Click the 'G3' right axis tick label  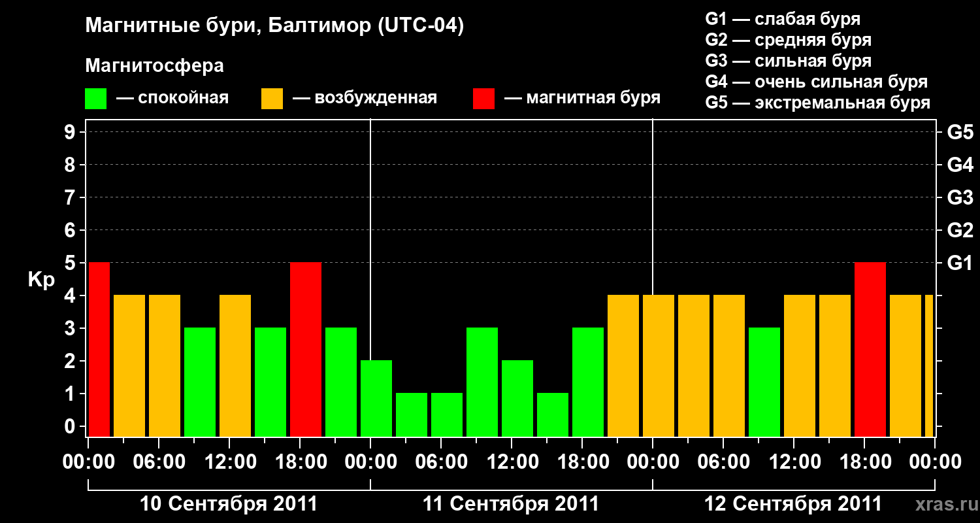point(960,197)
